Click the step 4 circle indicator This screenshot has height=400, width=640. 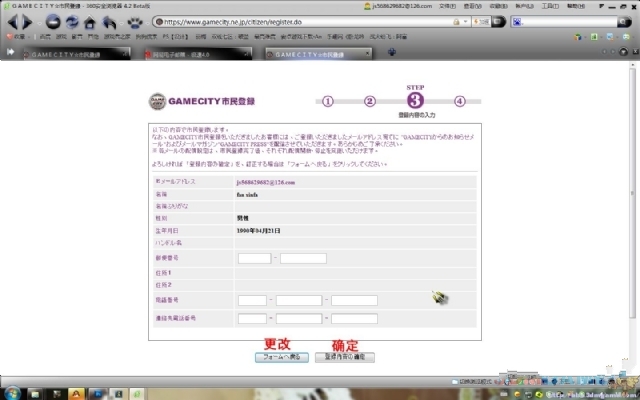tap(460, 101)
